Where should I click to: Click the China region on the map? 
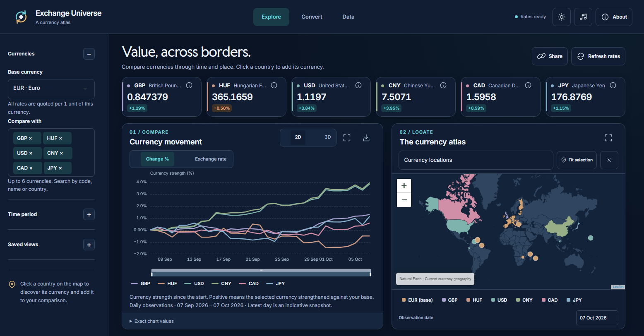[560, 228]
